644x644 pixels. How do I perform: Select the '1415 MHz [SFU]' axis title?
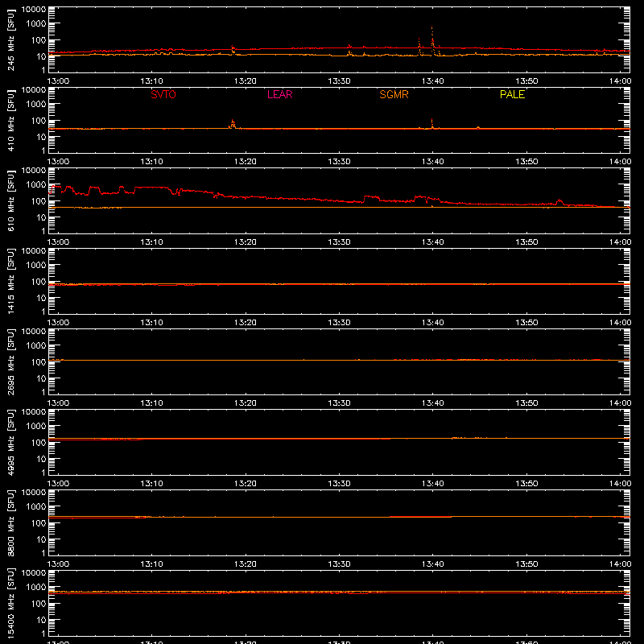click(11, 281)
